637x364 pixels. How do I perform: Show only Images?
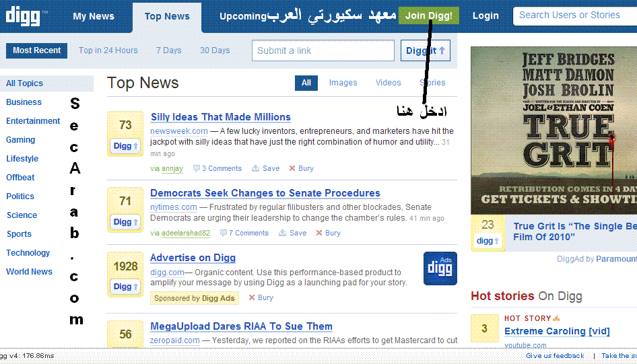pos(343,83)
